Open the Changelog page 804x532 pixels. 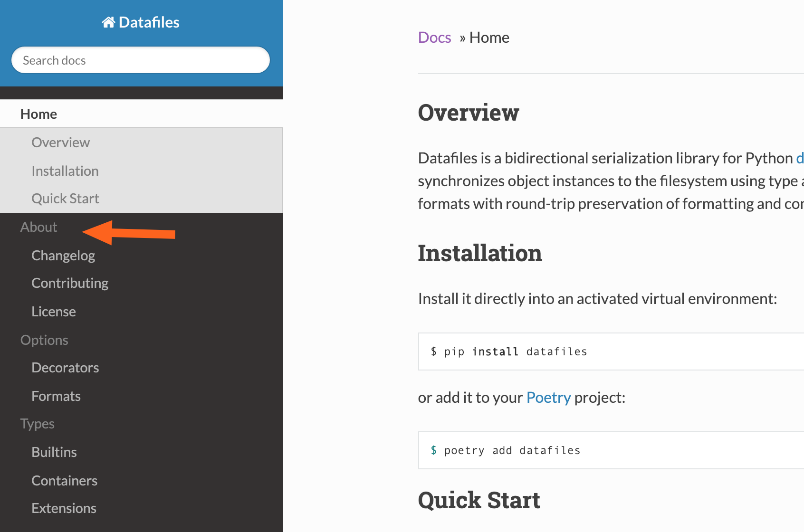(x=63, y=256)
